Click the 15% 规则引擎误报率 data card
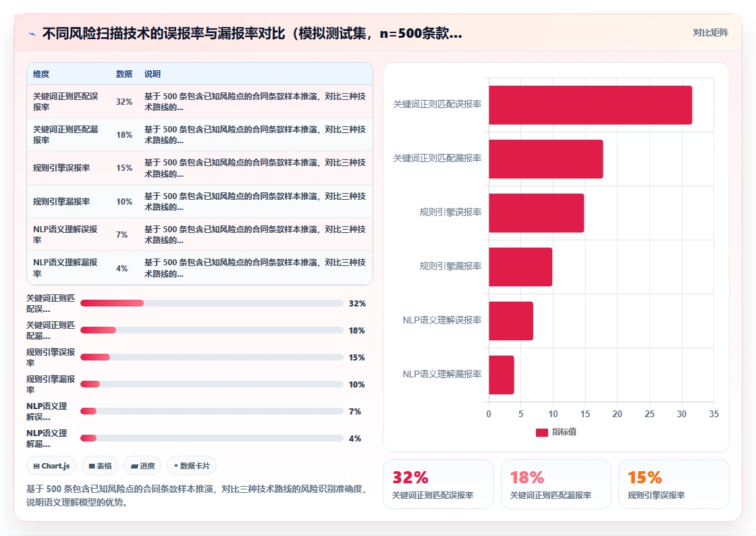Image resolution: width=756 pixels, height=536 pixels. pos(674,484)
